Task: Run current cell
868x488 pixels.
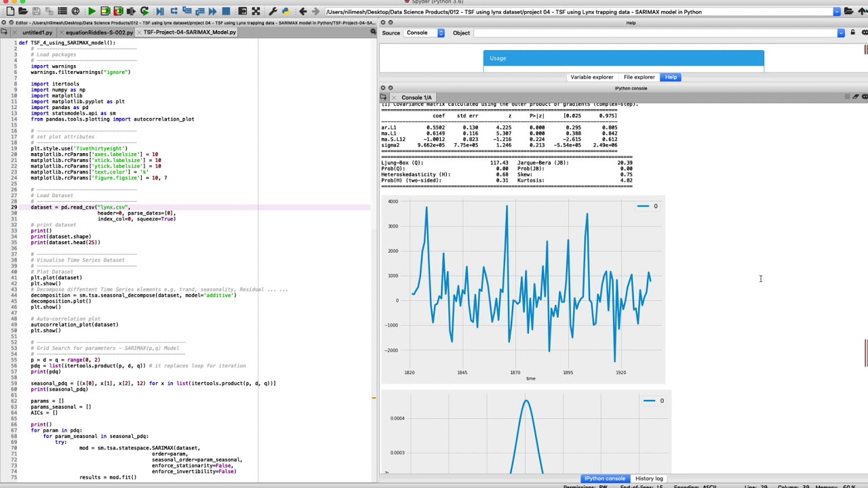Action: (x=105, y=12)
